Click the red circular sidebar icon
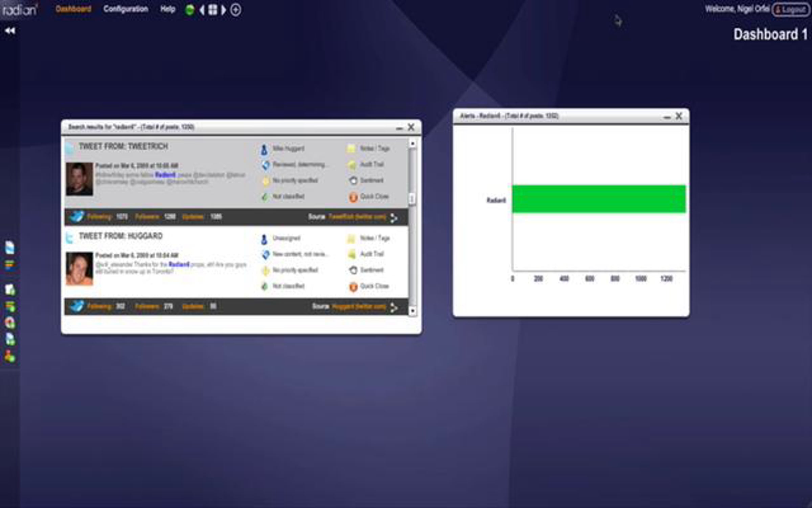This screenshot has width=812, height=508. pos(10,322)
